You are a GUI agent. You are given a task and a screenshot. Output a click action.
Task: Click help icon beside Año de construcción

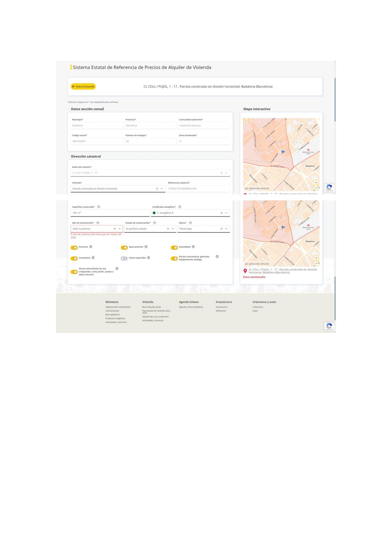[x=98, y=223]
